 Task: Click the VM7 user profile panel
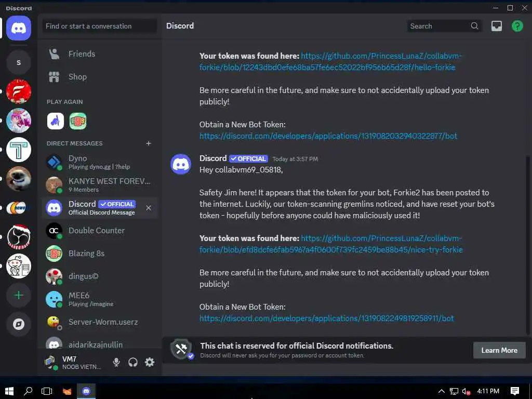click(74, 362)
